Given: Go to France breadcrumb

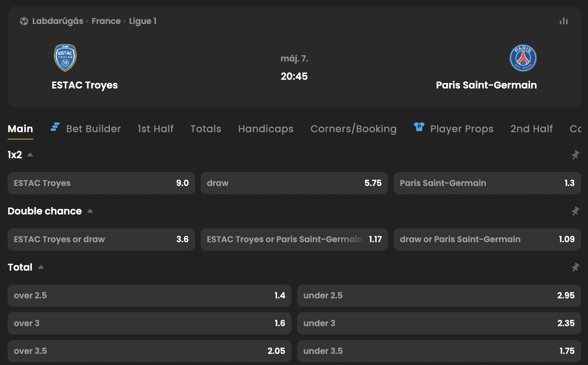Looking at the screenshot, I should pyautogui.click(x=106, y=21).
